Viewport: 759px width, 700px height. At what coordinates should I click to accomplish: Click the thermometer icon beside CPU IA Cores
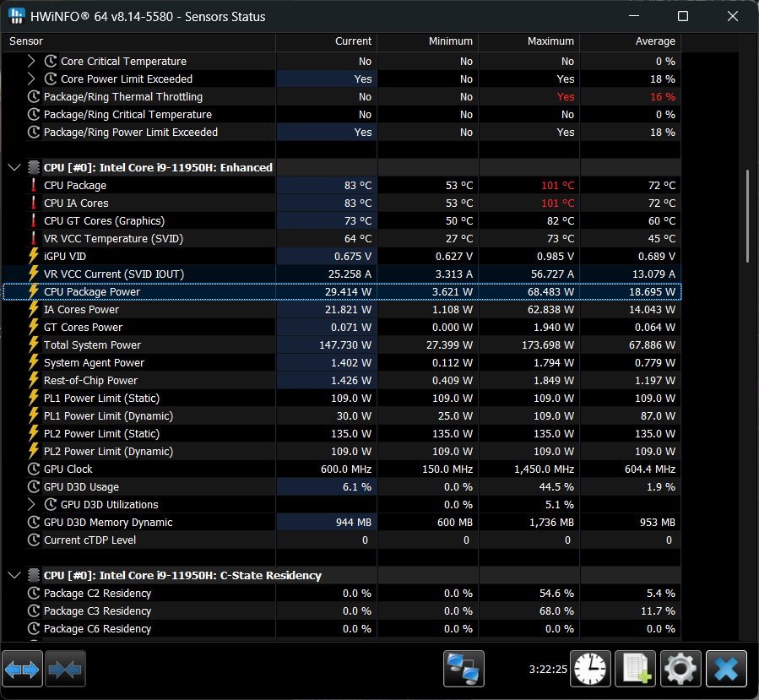(34, 203)
